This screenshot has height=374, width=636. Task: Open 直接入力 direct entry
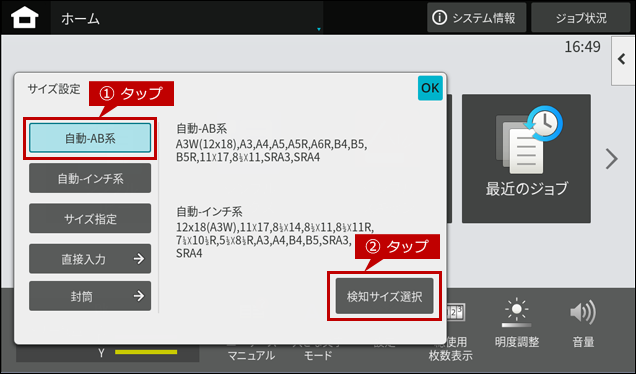(x=90, y=259)
